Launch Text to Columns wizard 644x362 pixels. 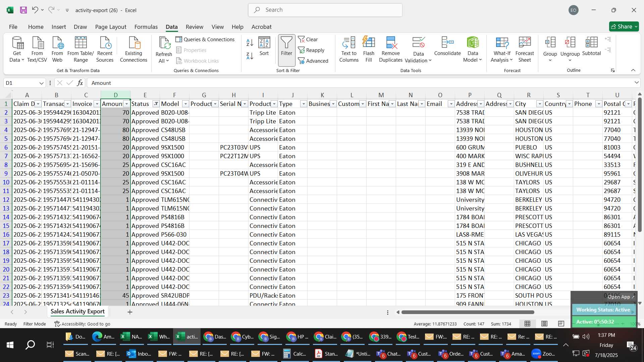click(349, 50)
